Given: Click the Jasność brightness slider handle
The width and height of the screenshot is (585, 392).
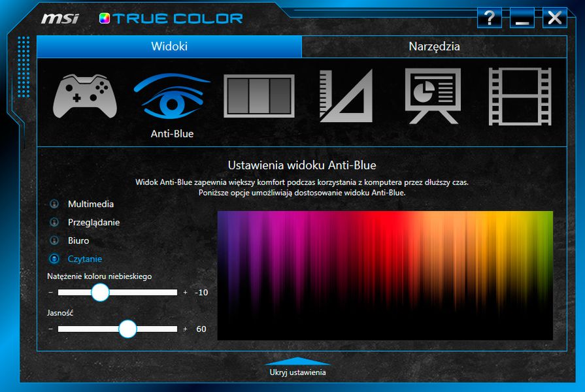Looking at the screenshot, I should pos(127,329).
